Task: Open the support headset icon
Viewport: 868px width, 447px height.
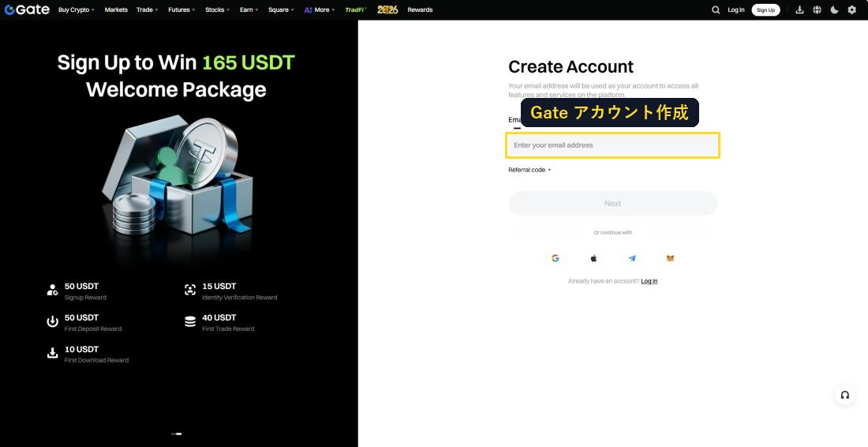Action: (845, 395)
